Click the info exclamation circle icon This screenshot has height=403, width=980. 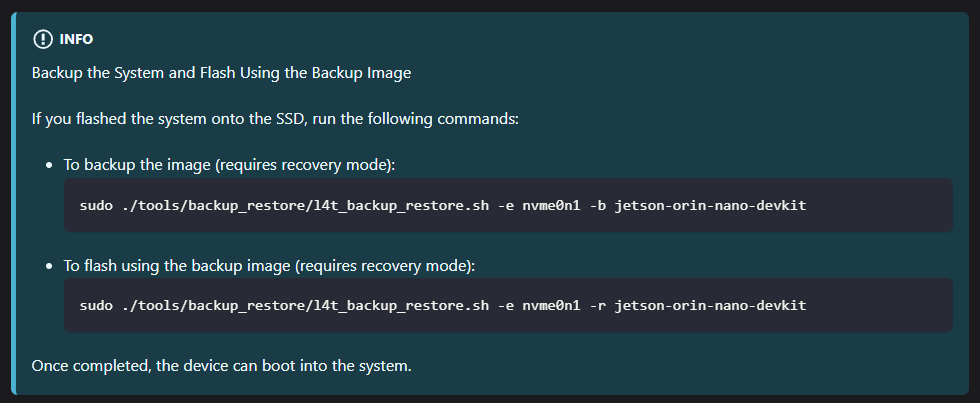pyautogui.click(x=42, y=39)
